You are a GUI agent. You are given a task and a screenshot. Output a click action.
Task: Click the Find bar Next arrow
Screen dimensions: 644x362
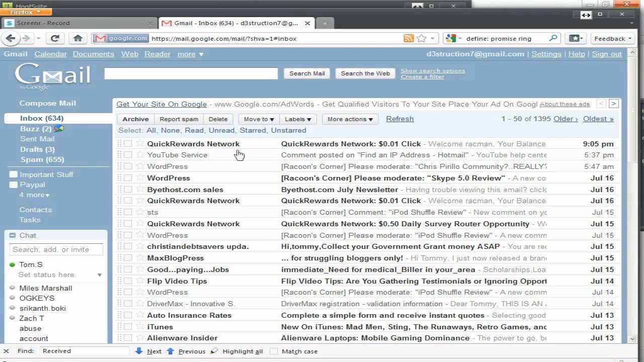139,351
